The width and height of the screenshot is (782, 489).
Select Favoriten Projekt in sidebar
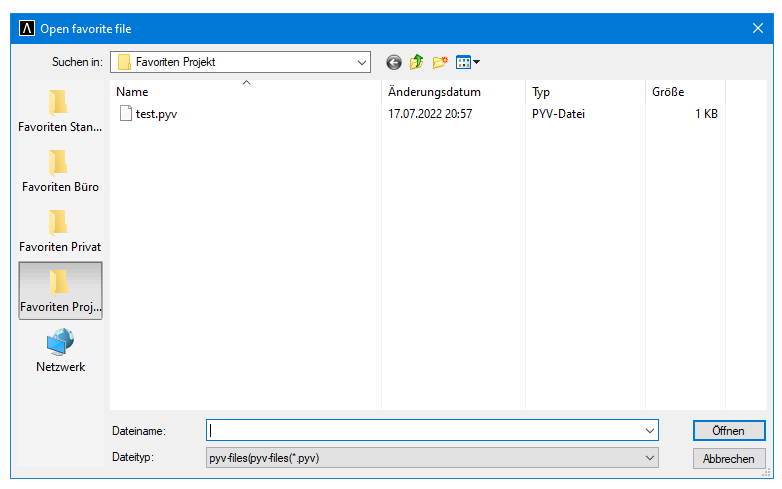click(60, 291)
